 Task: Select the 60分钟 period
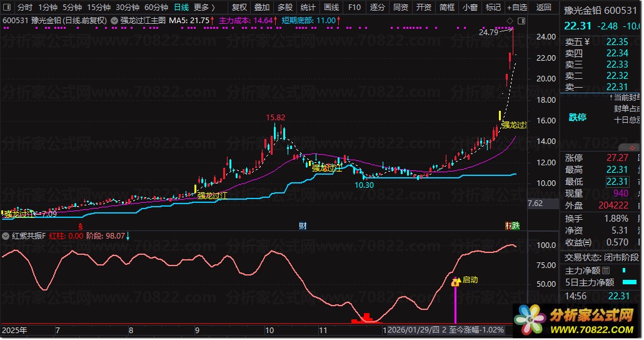tap(156, 7)
